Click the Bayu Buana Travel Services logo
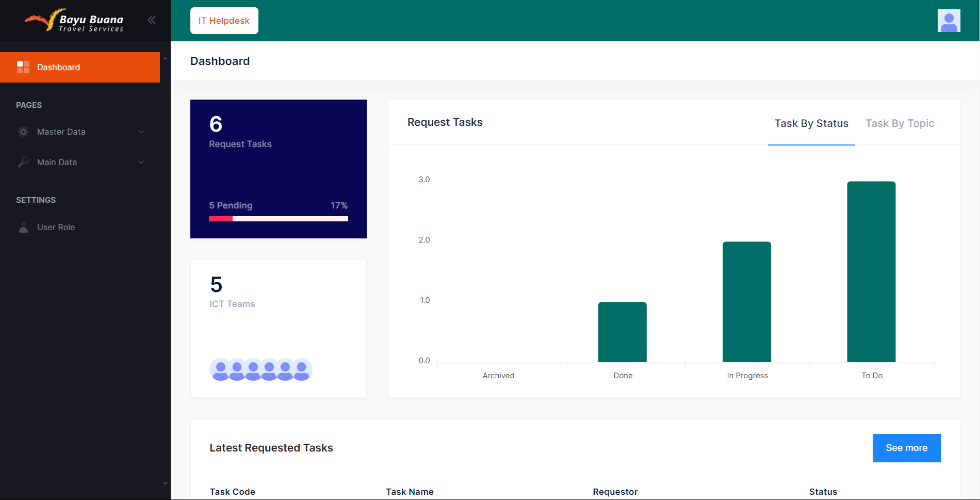980x500 pixels. click(75, 21)
